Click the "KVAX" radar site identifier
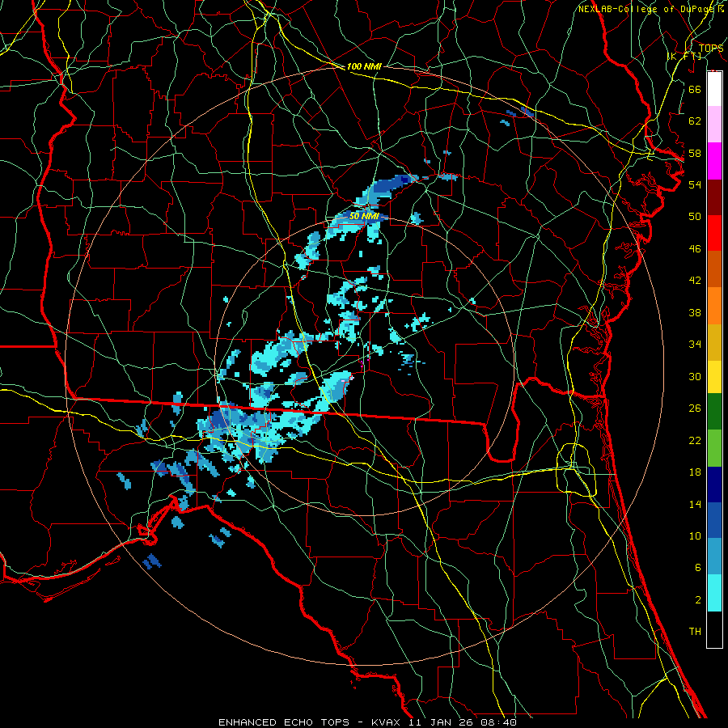This screenshot has height=728, width=728. (387, 722)
